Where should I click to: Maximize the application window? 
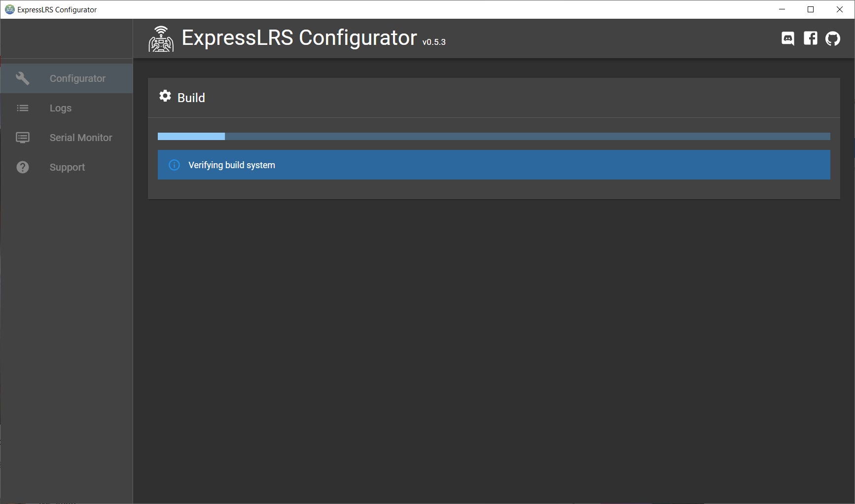click(811, 9)
